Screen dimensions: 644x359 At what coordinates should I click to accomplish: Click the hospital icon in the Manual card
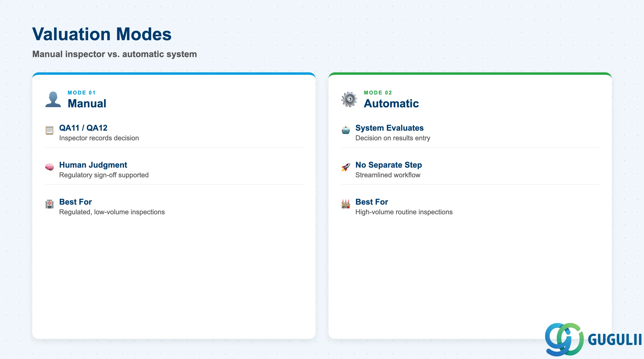point(50,204)
